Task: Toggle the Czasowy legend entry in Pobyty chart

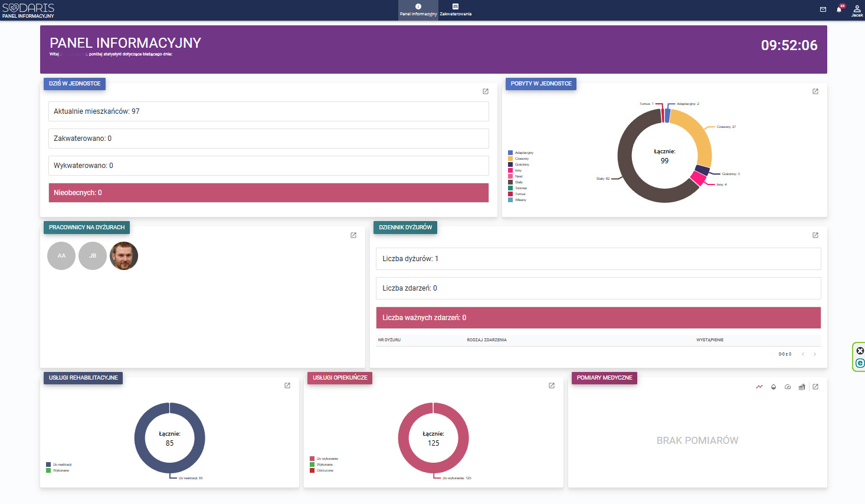Action: tap(519, 159)
